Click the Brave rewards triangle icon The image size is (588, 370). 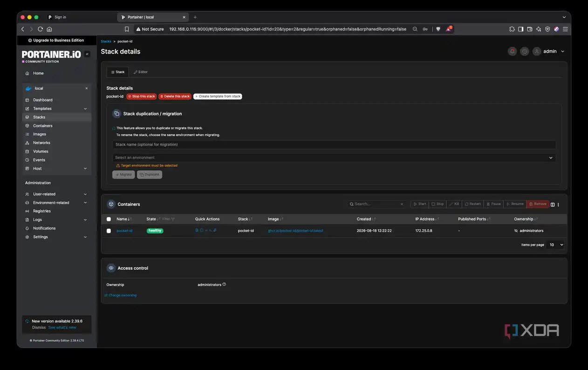click(x=448, y=29)
